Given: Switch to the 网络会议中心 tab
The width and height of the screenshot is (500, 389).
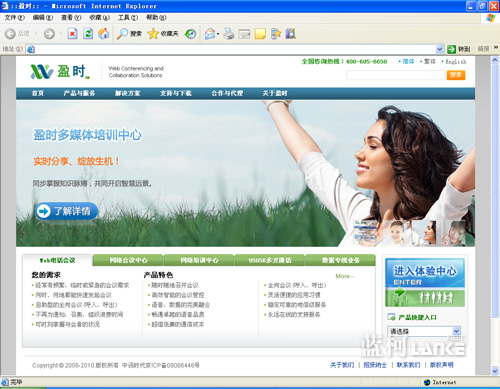Looking at the screenshot, I should [128, 260].
